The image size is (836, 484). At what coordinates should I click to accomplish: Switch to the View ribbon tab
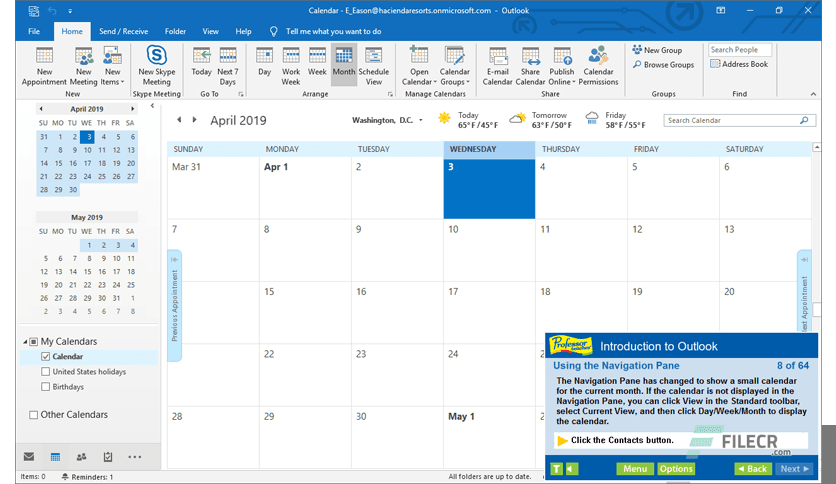(210, 31)
